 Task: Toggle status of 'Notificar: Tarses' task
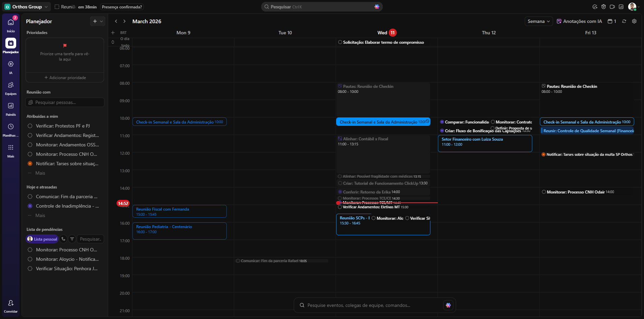pyautogui.click(x=30, y=164)
